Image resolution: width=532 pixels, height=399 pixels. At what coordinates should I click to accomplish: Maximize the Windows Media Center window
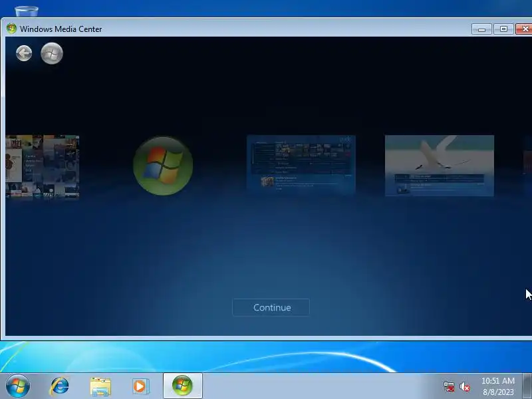tap(503, 29)
